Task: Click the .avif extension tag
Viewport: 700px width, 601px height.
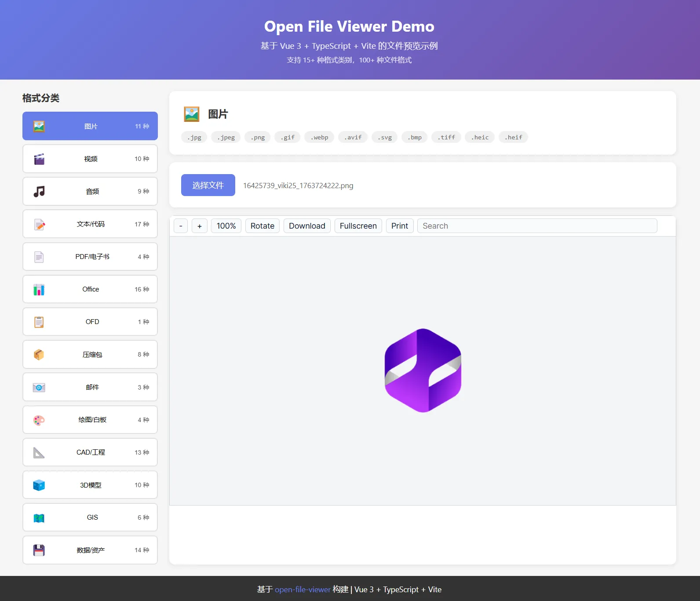Action: point(353,137)
